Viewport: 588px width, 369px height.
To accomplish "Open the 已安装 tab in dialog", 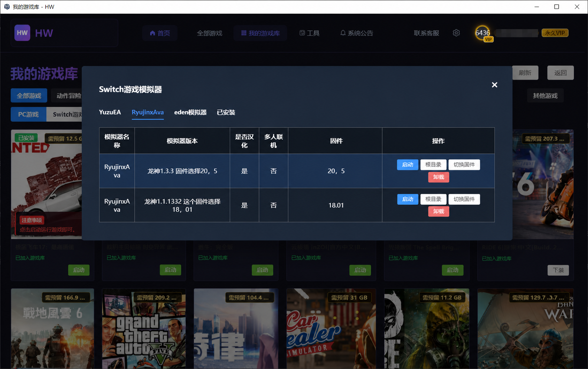I will coord(226,112).
